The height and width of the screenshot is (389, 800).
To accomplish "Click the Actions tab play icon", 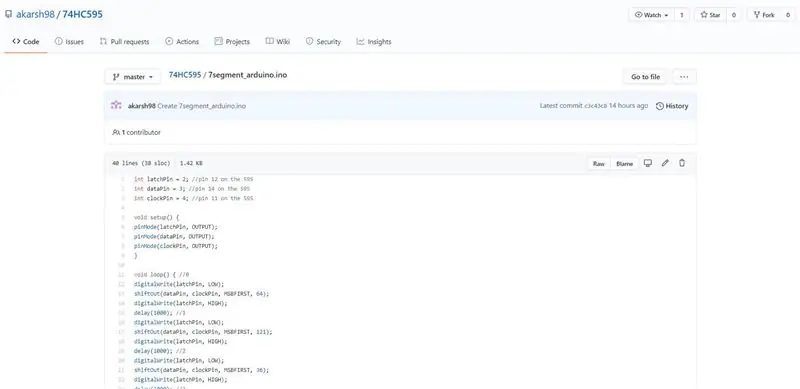I will coord(169,41).
